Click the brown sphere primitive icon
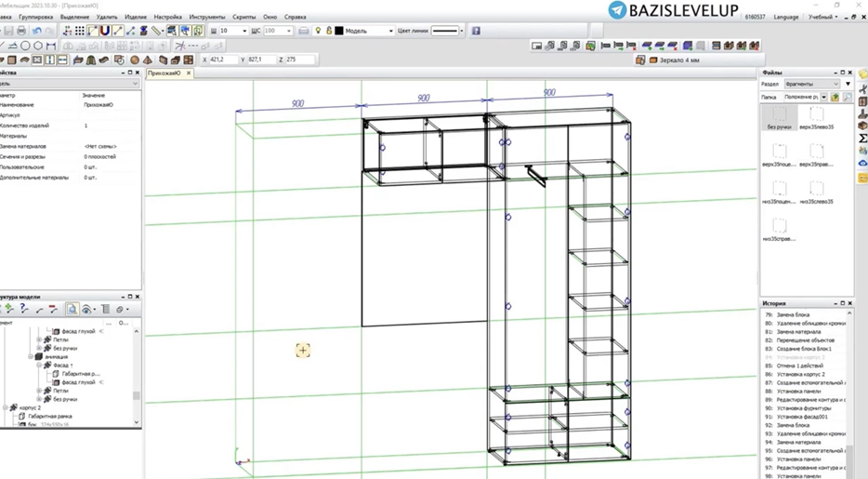Screen dimensions: 868x479 pyautogui.click(x=135, y=60)
